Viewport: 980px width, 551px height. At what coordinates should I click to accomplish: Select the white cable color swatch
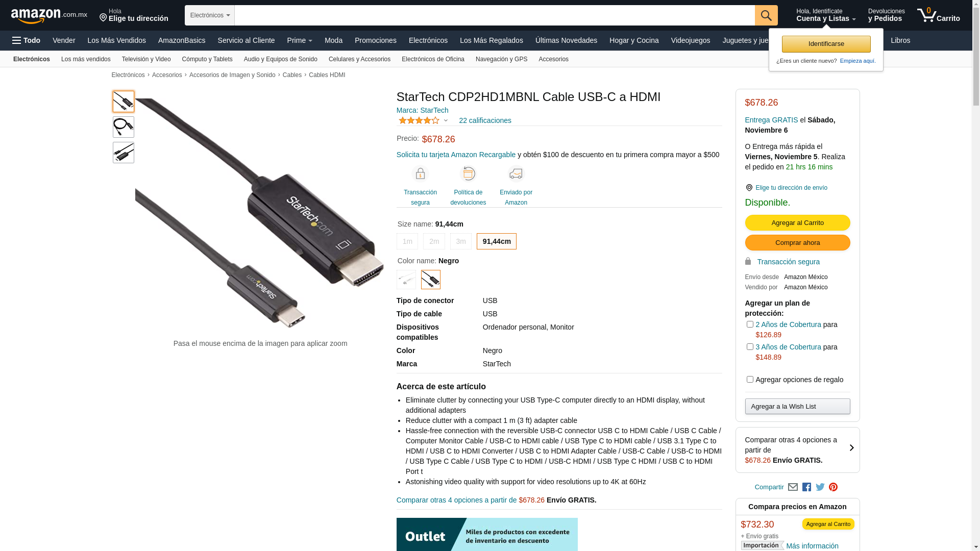coord(406,280)
